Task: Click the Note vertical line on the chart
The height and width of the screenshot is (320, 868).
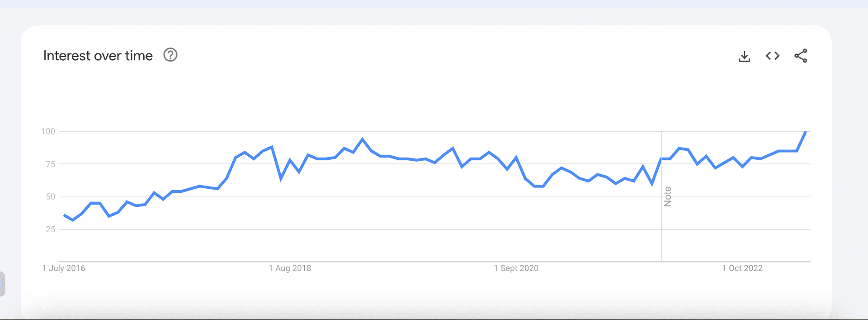Action: [661, 226]
